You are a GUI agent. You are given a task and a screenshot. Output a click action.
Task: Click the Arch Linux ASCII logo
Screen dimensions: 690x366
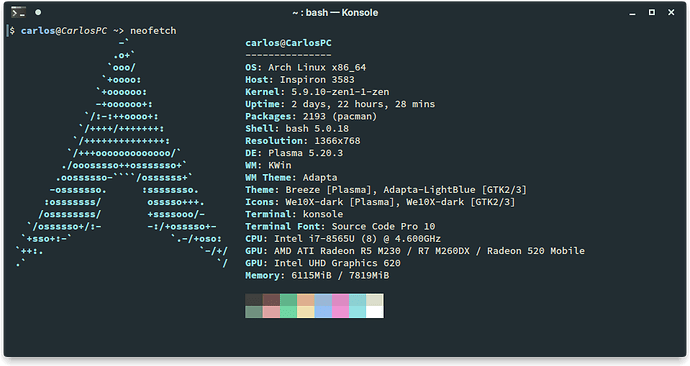pos(122,153)
